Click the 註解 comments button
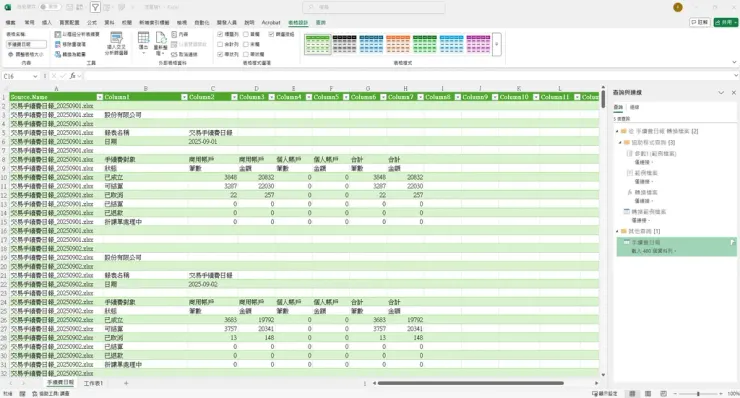 [x=700, y=22]
